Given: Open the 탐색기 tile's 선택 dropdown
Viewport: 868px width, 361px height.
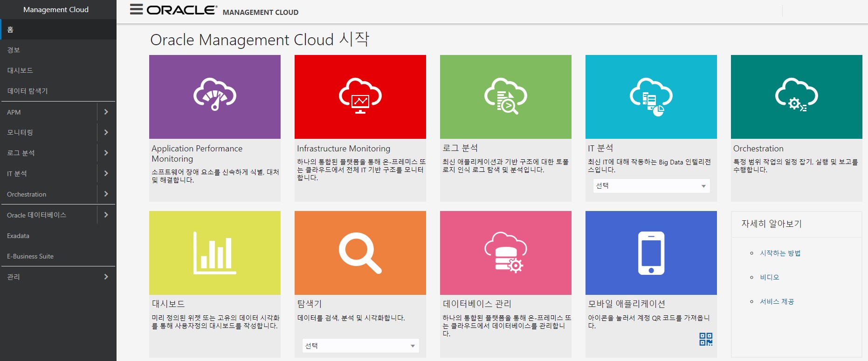Looking at the screenshot, I should 360,346.
